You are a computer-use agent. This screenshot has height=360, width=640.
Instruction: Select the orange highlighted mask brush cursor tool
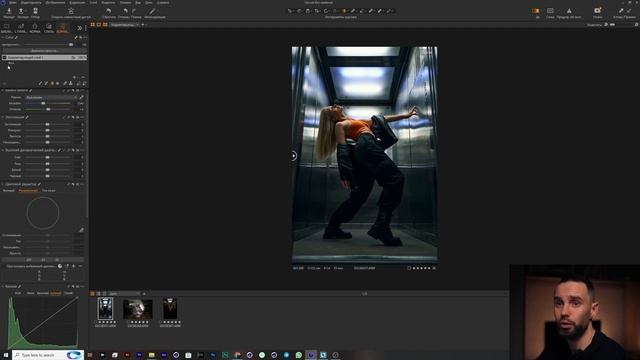pos(344,11)
